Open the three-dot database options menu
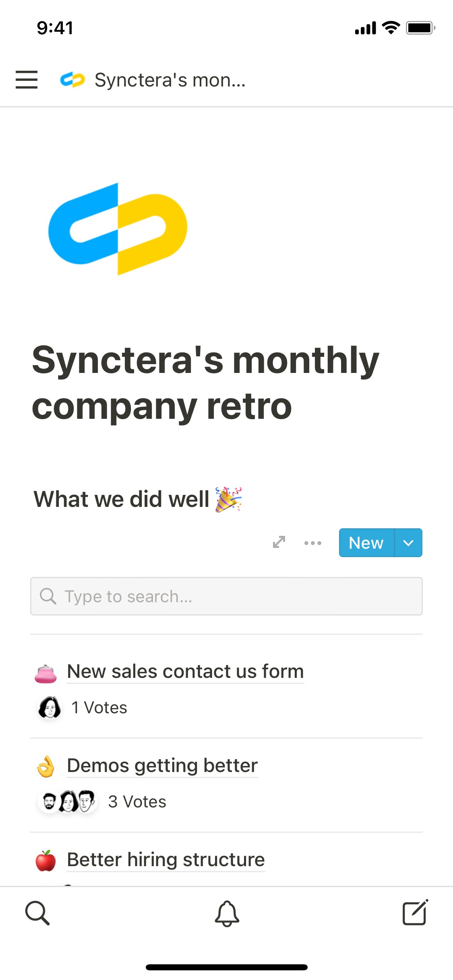This screenshot has width=453, height=980. pos(313,543)
